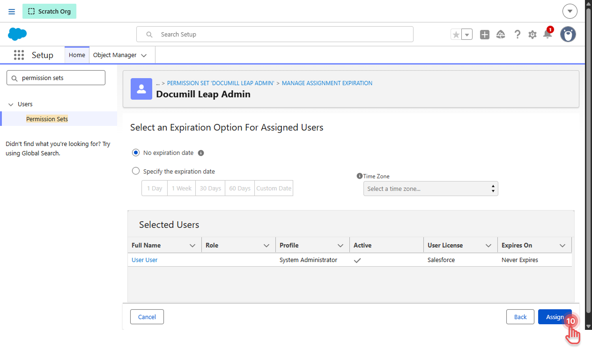592x364 pixels.
Task: Select Specify the expiration date option
Action: [136, 171]
